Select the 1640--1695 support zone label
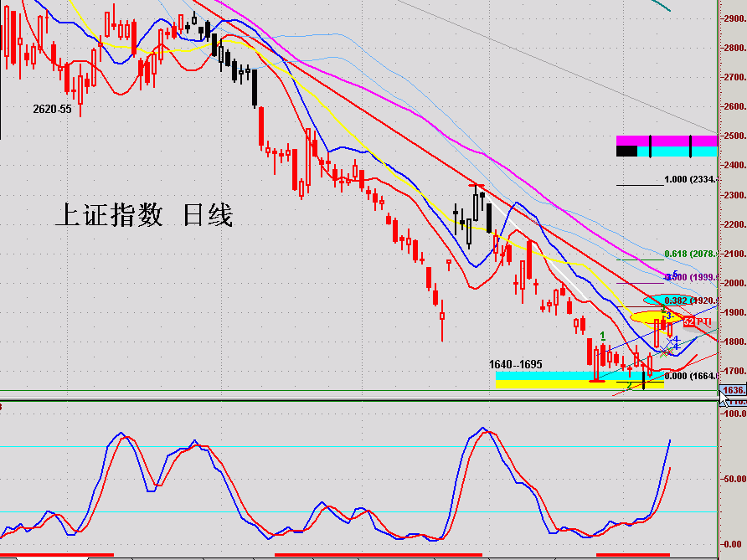The height and width of the screenshot is (560, 747). click(x=516, y=364)
